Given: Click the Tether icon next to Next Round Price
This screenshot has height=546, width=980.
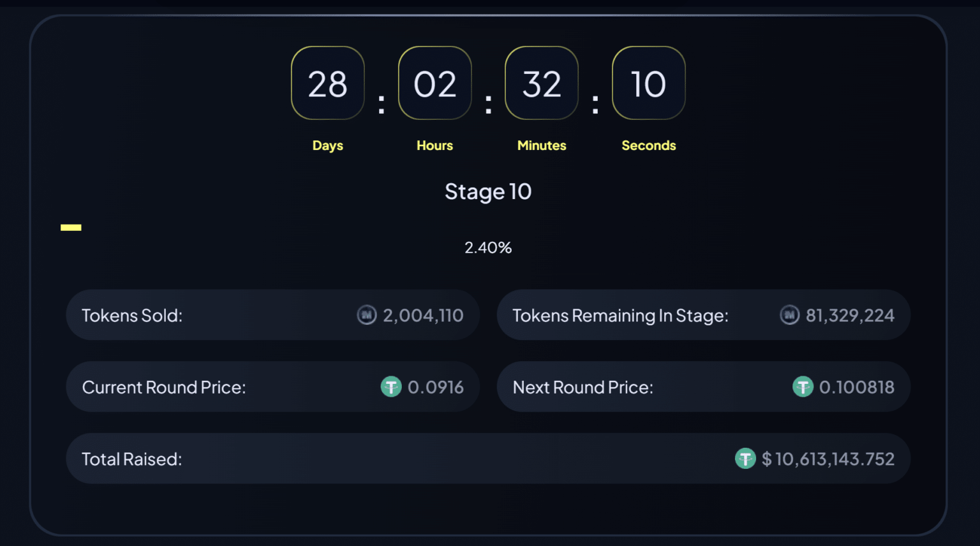Looking at the screenshot, I should (x=803, y=387).
